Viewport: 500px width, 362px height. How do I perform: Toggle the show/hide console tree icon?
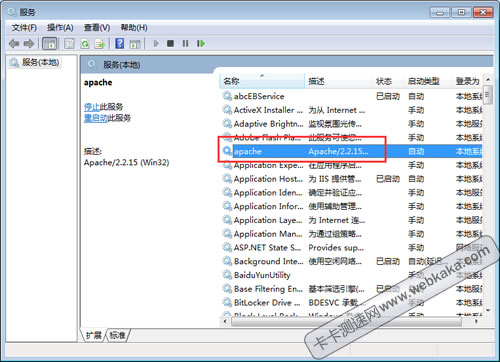50,44
